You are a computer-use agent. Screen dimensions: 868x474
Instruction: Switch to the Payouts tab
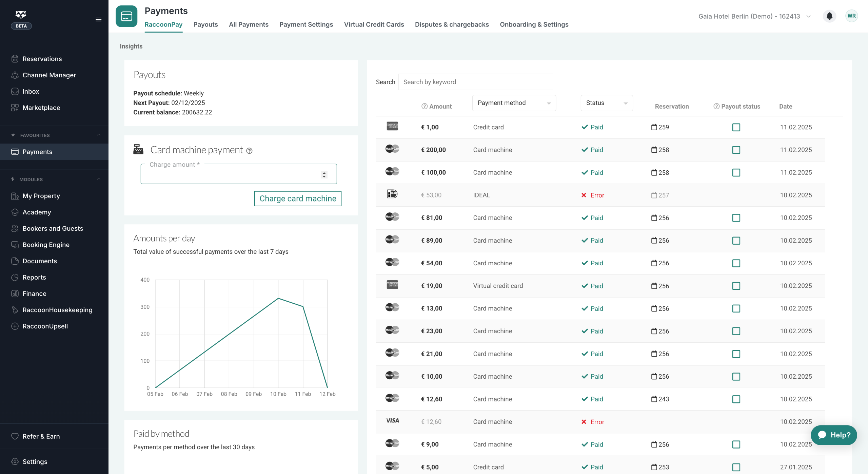point(205,24)
